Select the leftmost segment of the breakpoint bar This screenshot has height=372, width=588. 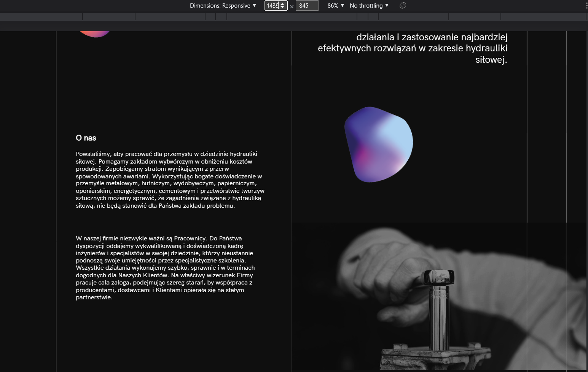[x=41, y=17]
